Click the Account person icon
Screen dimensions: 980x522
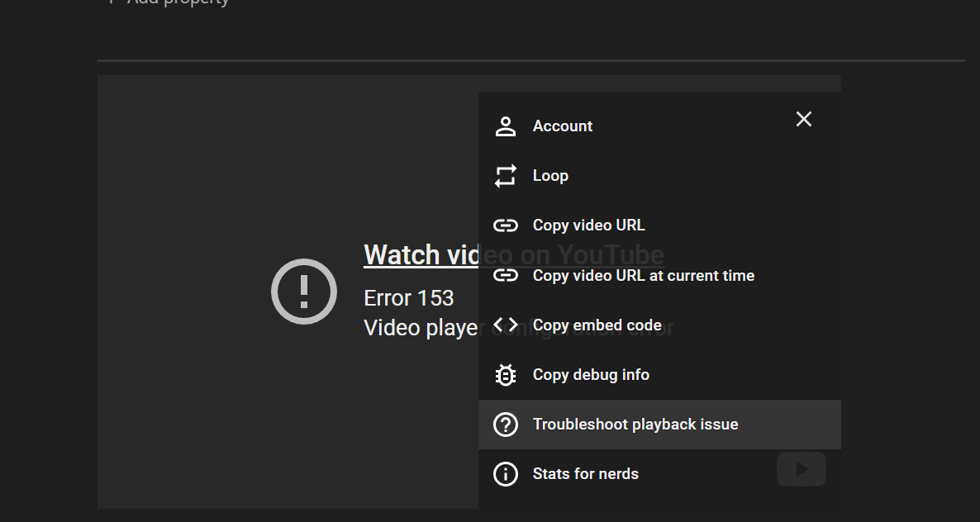[x=505, y=126]
